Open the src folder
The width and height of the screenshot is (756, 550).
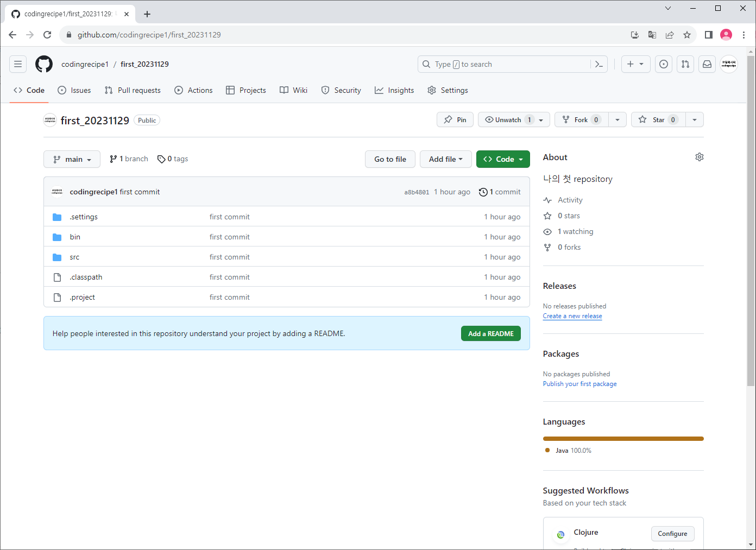coord(74,257)
